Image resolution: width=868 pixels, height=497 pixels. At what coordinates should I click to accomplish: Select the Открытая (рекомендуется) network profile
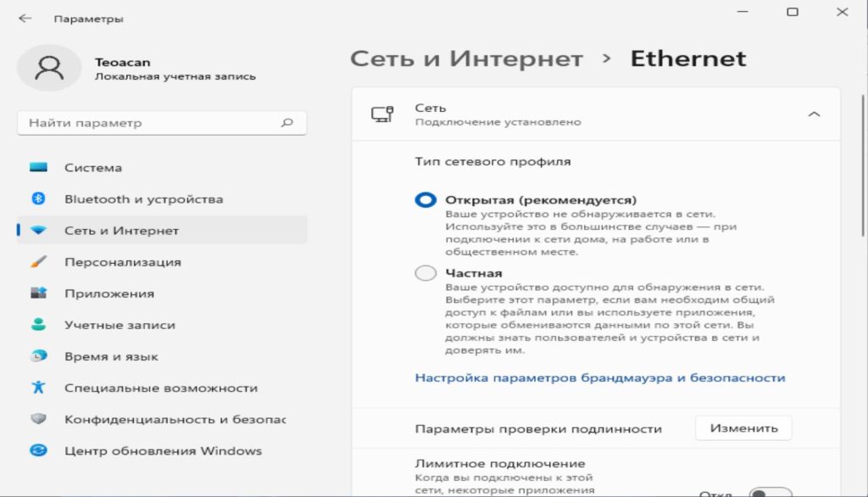[x=426, y=200]
